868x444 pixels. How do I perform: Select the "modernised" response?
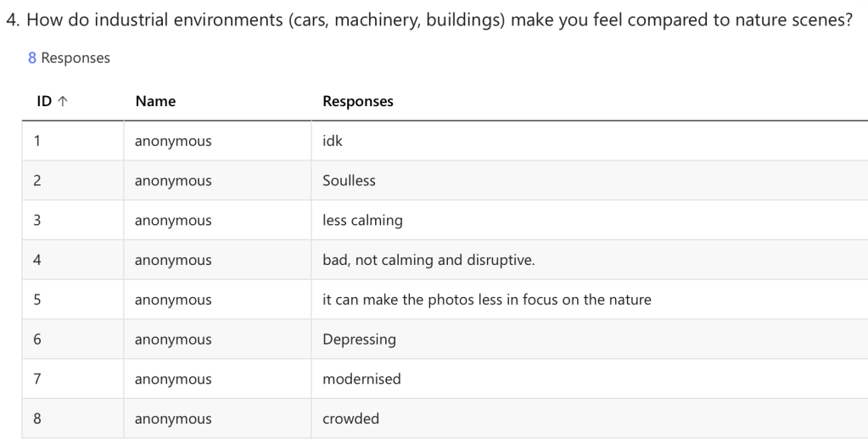[x=361, y=379]
